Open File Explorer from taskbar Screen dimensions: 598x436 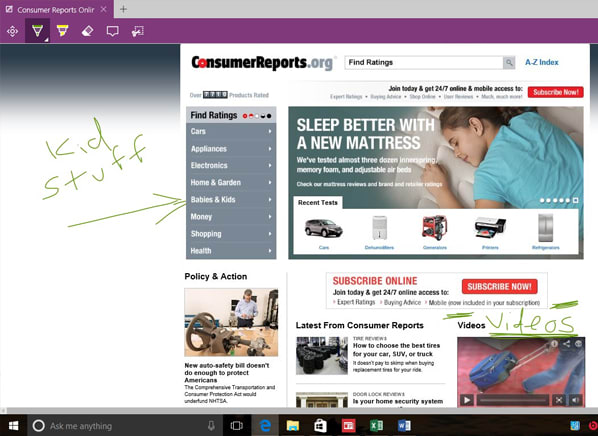click(x=293, y=426)
